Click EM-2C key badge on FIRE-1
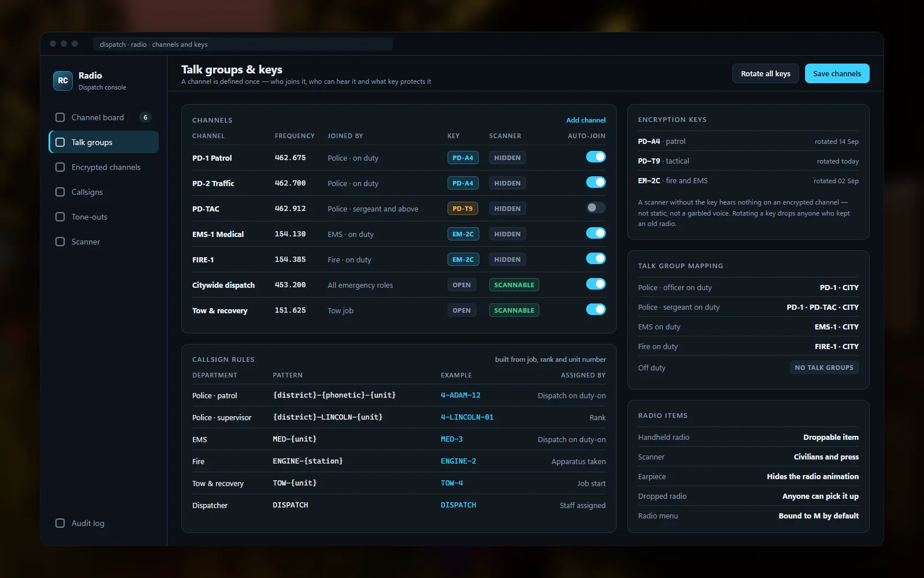The width and height of the screenshot is (924, 578). click(x=463, y=260)
